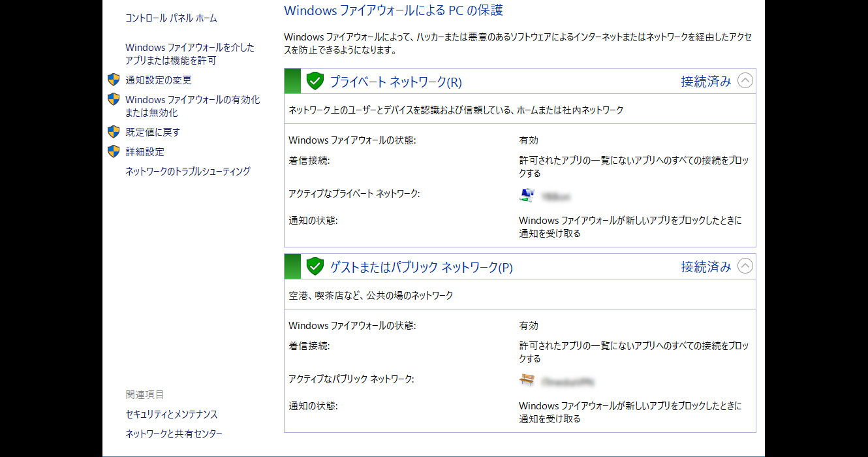Collapse the ゲストまたはパブリック ネットワーク section with its chevron

click(x=745, y=266)
